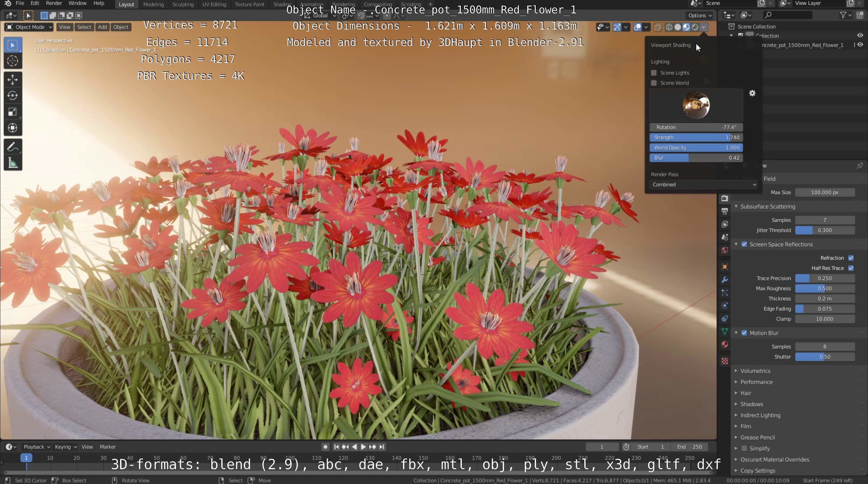Activate the 3D Cursor tool
Viewport: 868px width, 484px height.
[13, 61]
